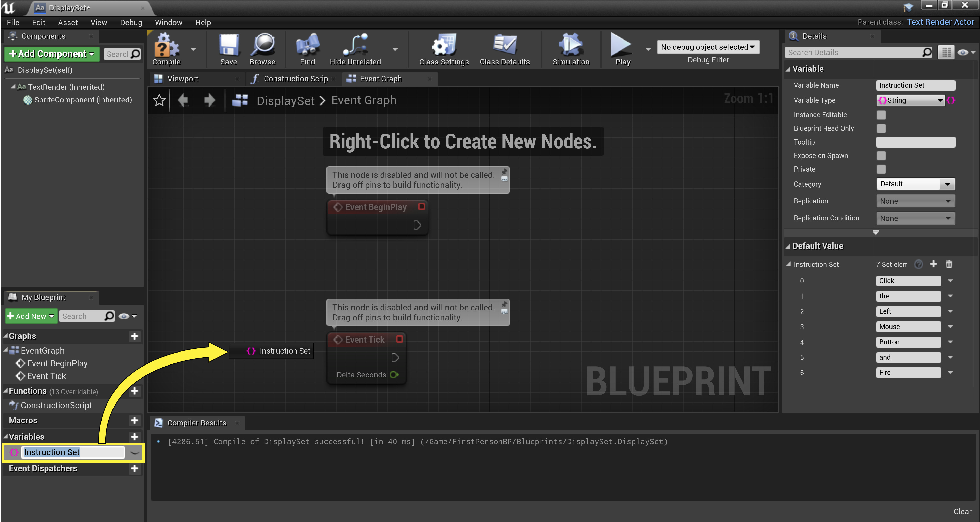Add a new element to Instruction Set defaults

tap(934, 264)
